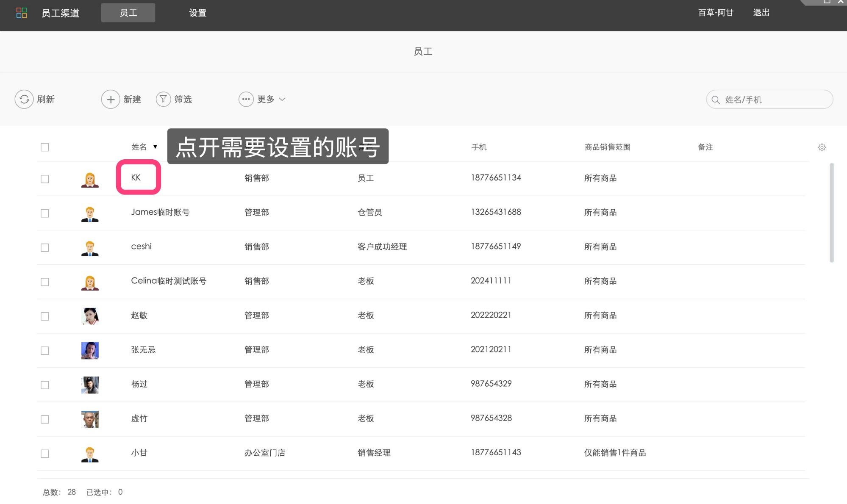The height and width of the screenshot is (504, 847).
Task: Click 退出 to log out
Action: coord(761,13)
